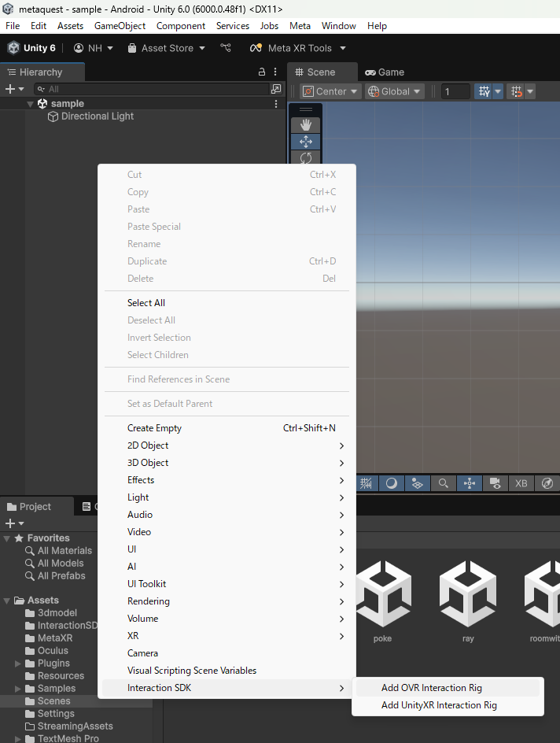Choose Add OVR Interaction Rig
The image size is (560, 743).
(448, 688)
